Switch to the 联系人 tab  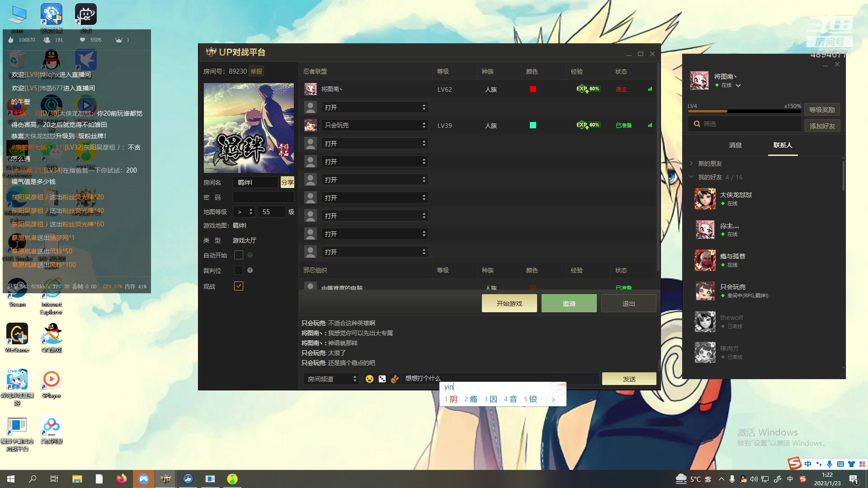click(783, 145)
